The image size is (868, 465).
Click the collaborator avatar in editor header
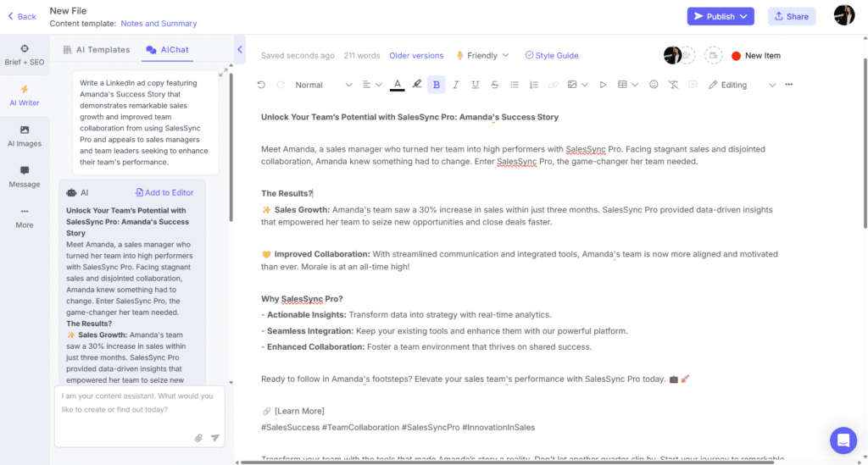point(672,55)
